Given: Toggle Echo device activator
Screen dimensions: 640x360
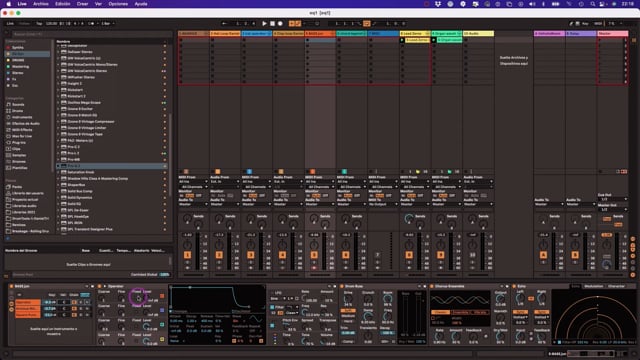Looking at the screenshot, I should pos(514,287).
